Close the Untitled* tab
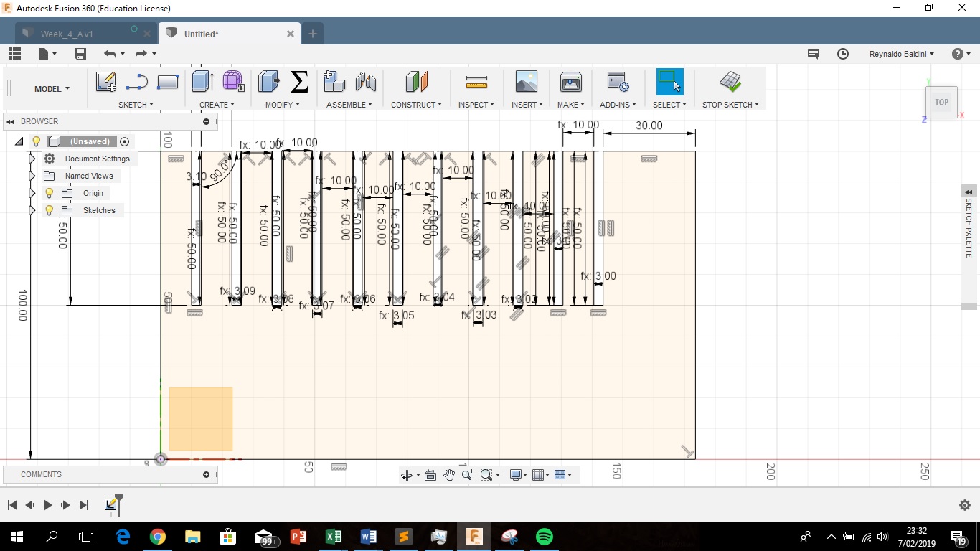This screenshot has width=980, height=551. pos(291,34)
